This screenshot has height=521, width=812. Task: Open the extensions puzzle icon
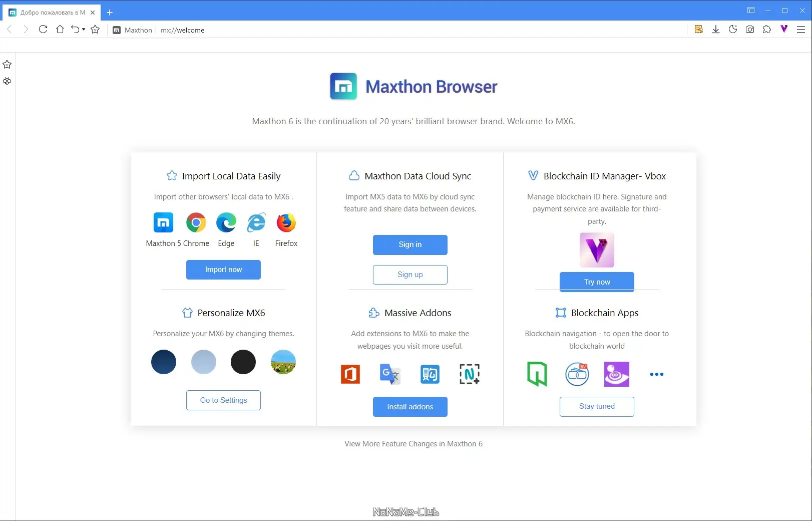click(767, 30)
